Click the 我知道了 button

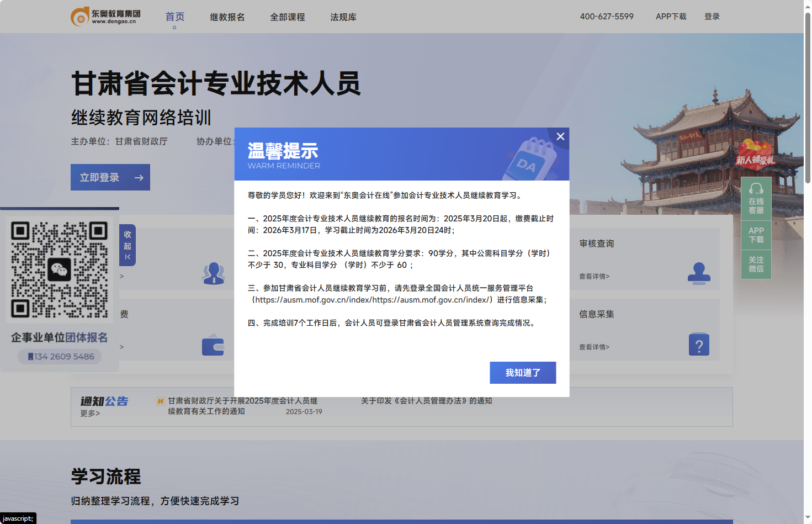pyautogui.click(x=523, y=373)
